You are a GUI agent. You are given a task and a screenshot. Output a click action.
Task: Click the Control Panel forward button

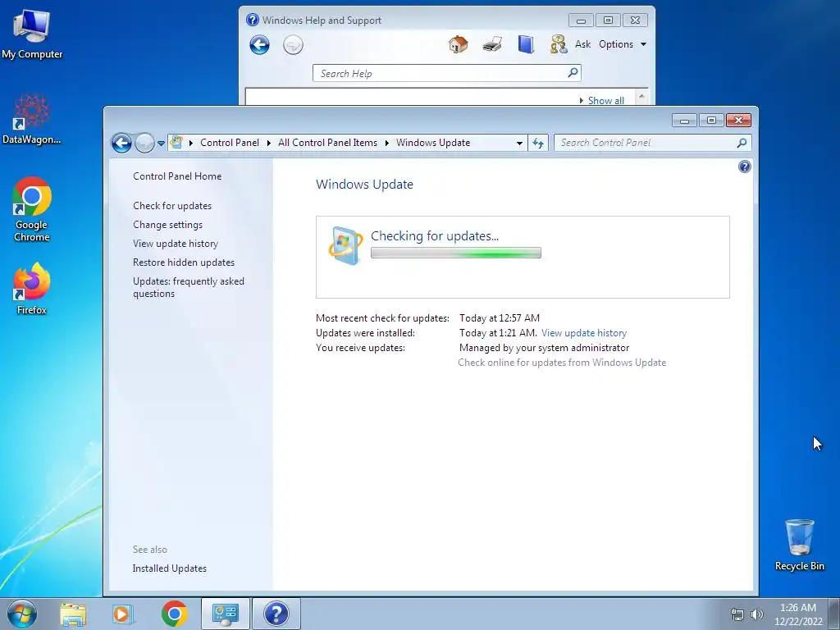pyautogui.click(x=144, y=143)
